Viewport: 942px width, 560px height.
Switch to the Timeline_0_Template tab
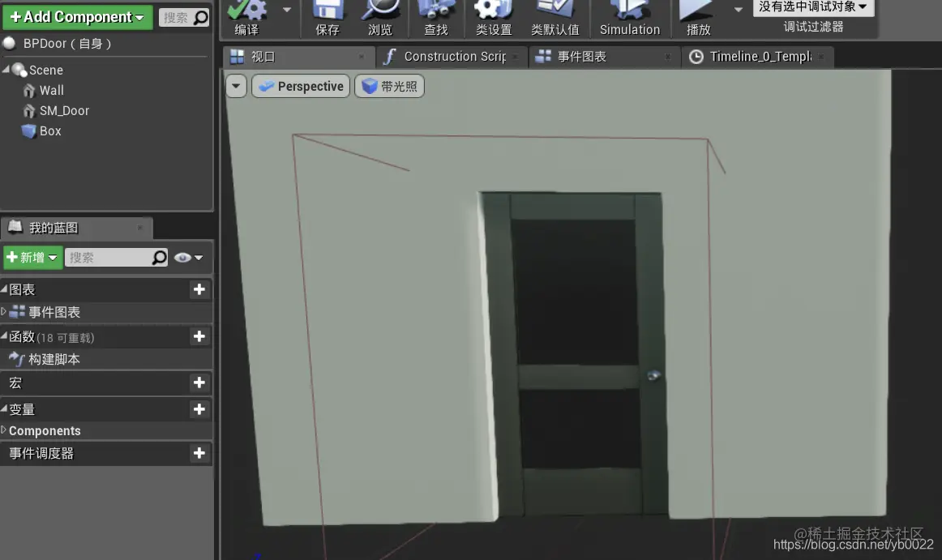pos(757,57)
